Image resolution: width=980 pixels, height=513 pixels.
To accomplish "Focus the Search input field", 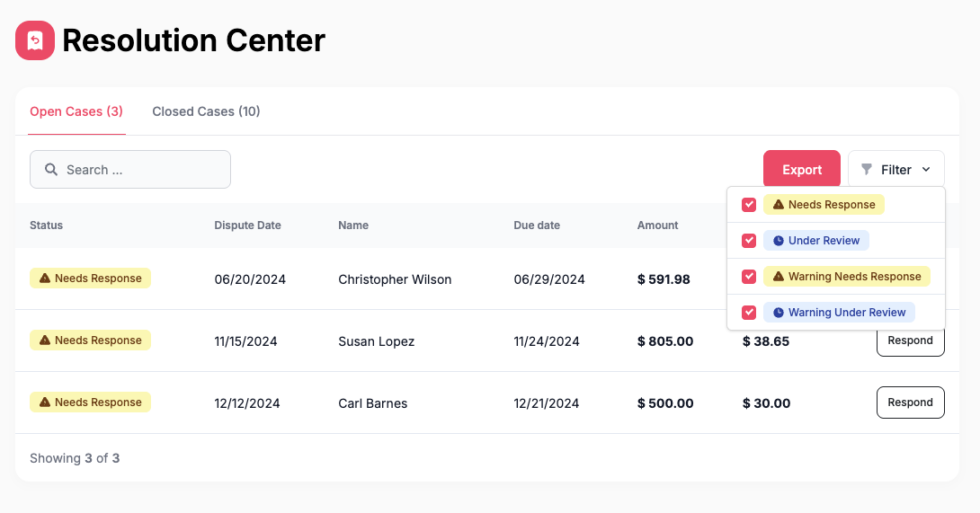I will [130, 169].
